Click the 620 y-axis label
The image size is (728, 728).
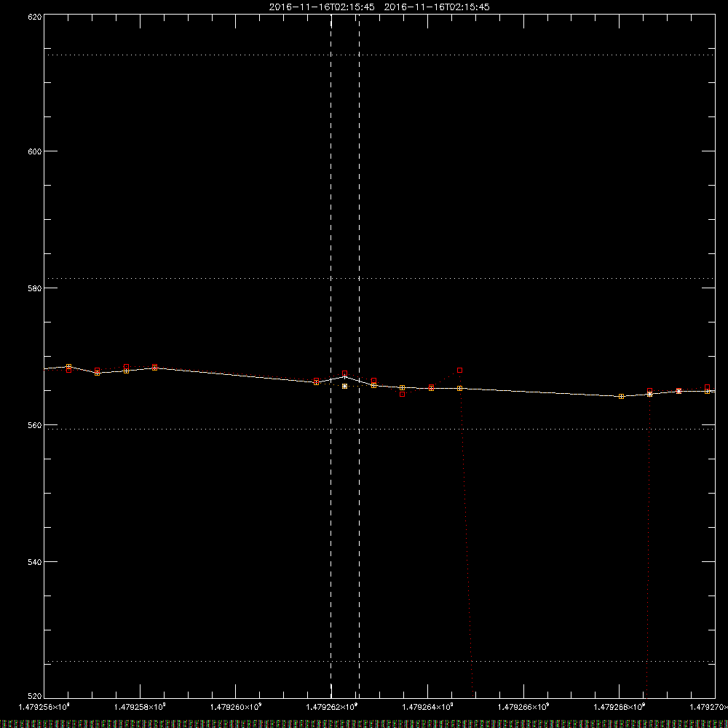coord(35,17)
